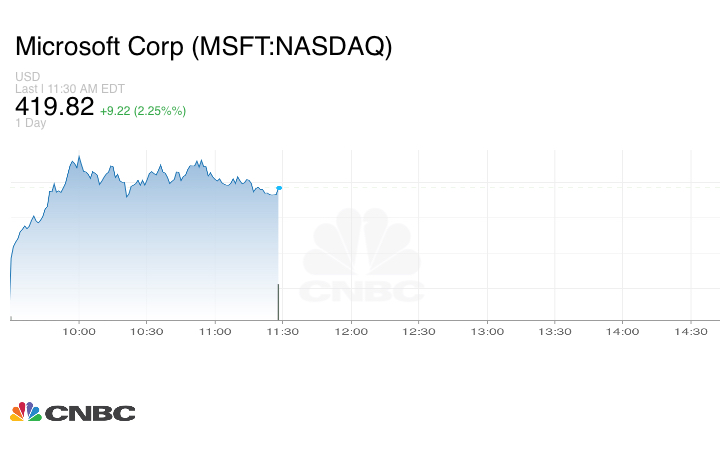
Task: Click the 12:30 time axis label
Action: 419,332
